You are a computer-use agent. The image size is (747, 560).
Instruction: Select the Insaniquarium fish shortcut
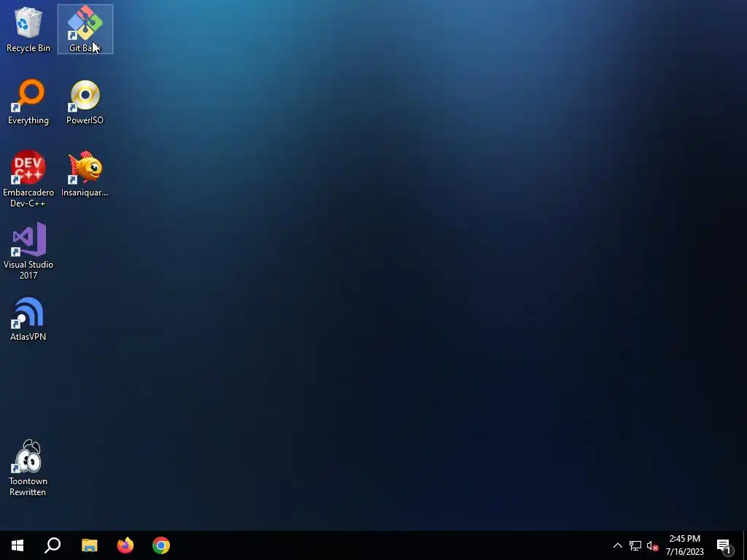click(85, 174)
